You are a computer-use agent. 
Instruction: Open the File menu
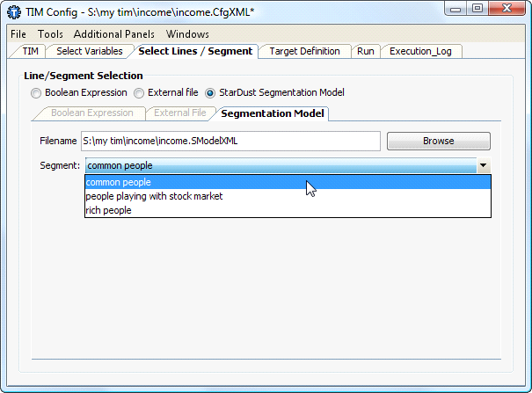tap(18, 34)
